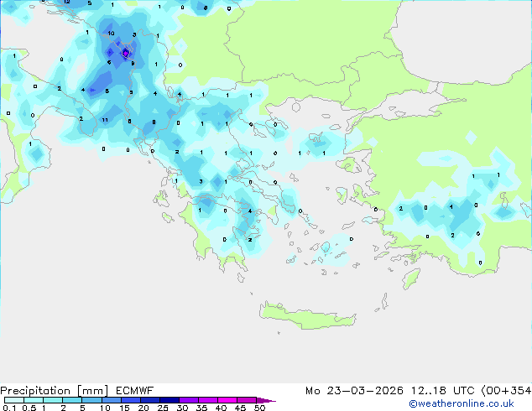Click the '15' legend scale label
532x411 pixels.
(124, 408)
